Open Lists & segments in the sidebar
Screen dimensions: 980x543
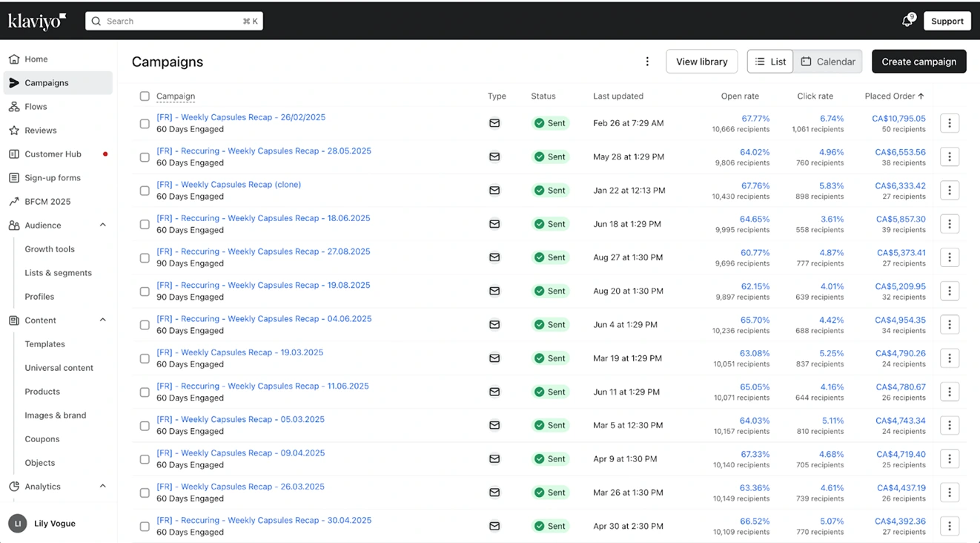click(58, 273)
